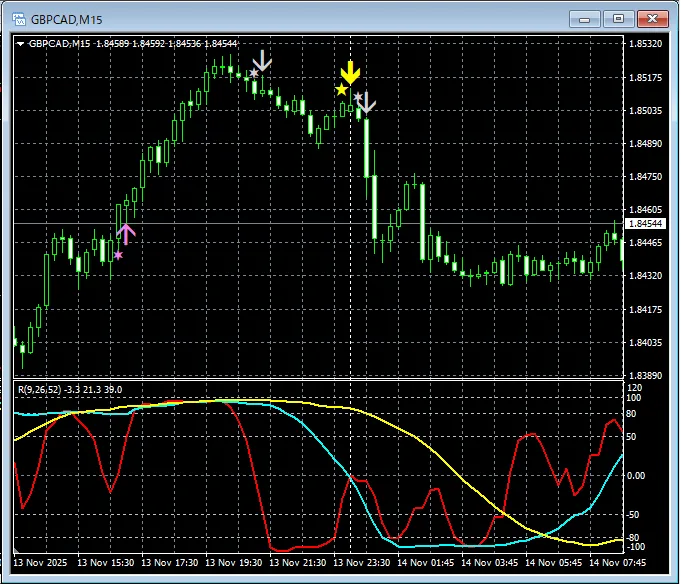The height and width of the screenshot is (584, 681).
Task: Click indicator scale value -100
Action: click(636, 547)
